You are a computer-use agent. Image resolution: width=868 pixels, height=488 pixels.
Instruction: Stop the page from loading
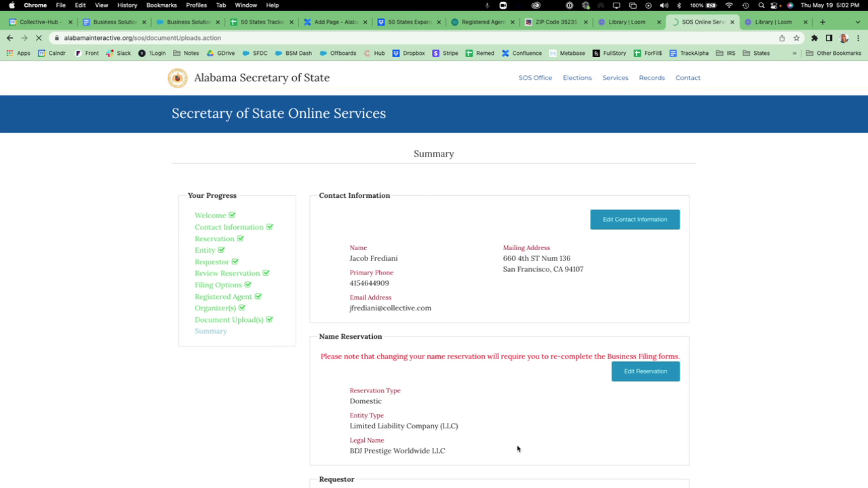tap(39, 38)
